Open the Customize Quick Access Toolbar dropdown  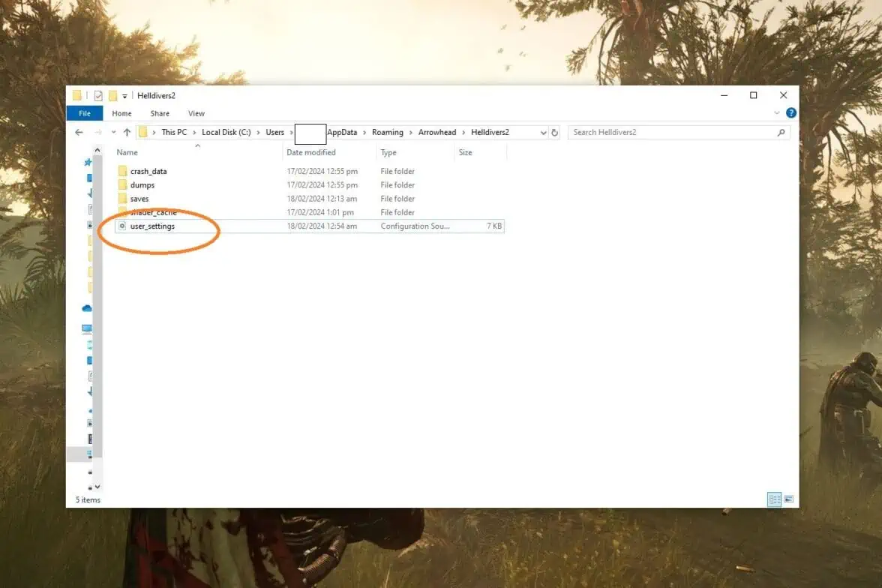click(124, 96)
